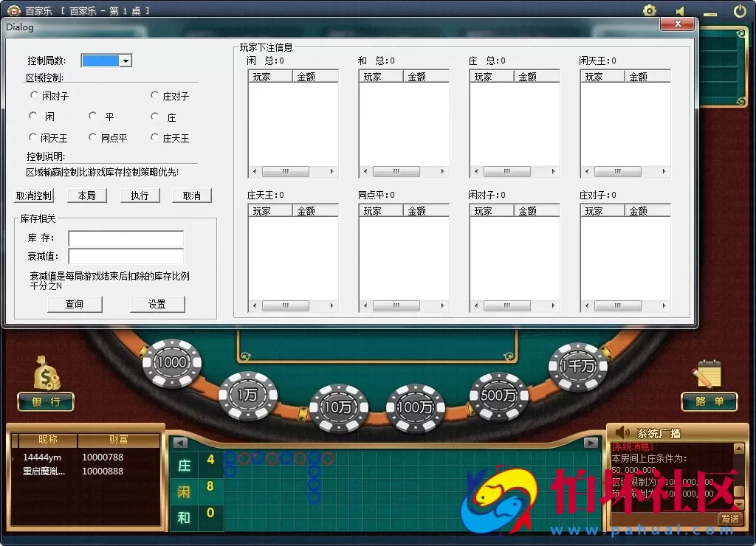756x546 pixels.
Task: Switch to the 庄 row of the roadmap
Action: (x=183, y=466)
